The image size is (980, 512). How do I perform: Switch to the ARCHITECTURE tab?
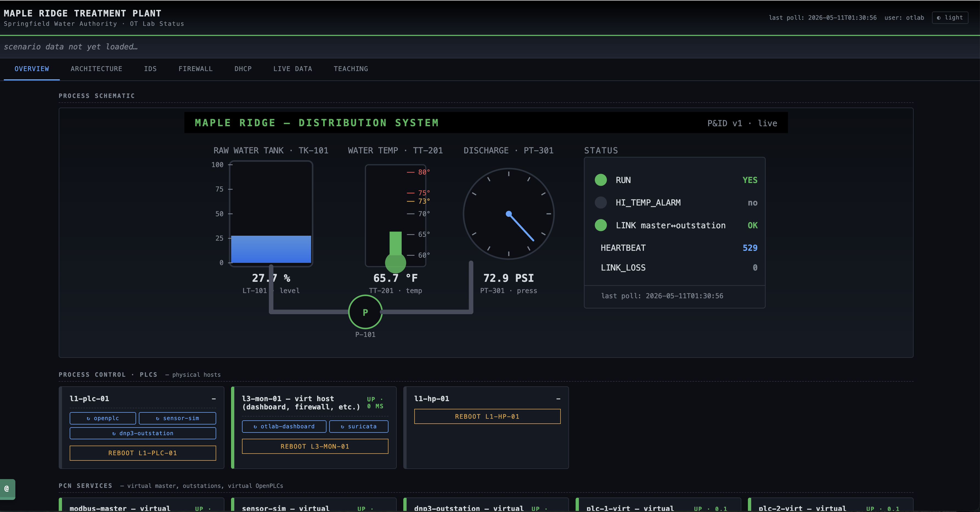point(96,69)
